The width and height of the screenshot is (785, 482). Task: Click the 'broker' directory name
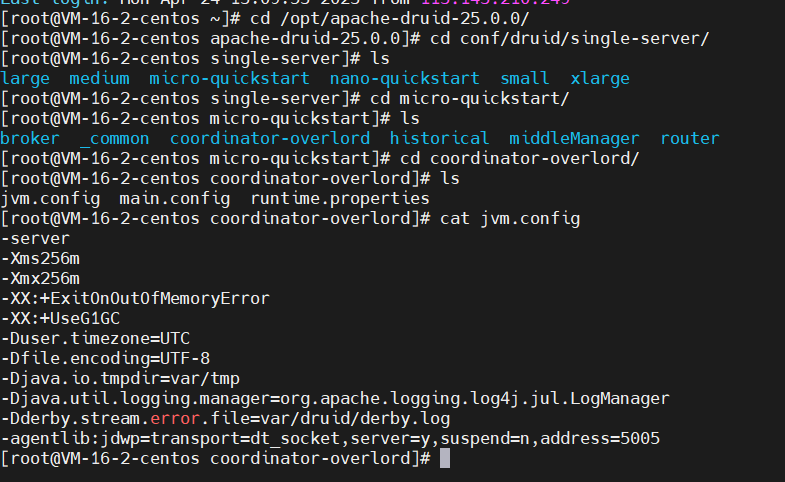point(30,138)
